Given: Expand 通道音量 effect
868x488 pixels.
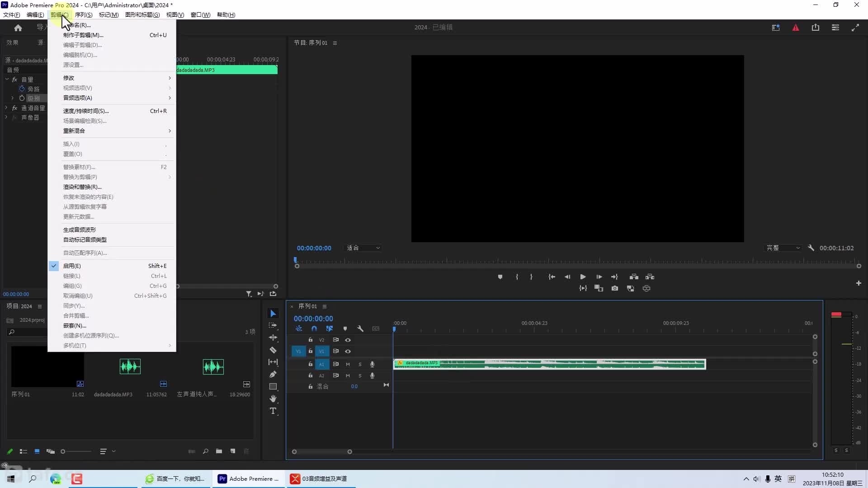Looking at the screenshot, I should pos(6,108).
